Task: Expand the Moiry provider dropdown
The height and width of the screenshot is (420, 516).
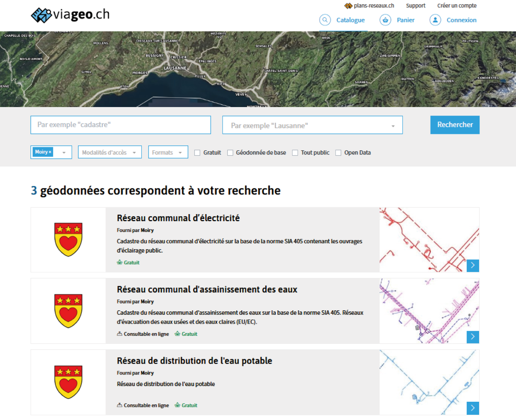Action: tap(64, 153)
